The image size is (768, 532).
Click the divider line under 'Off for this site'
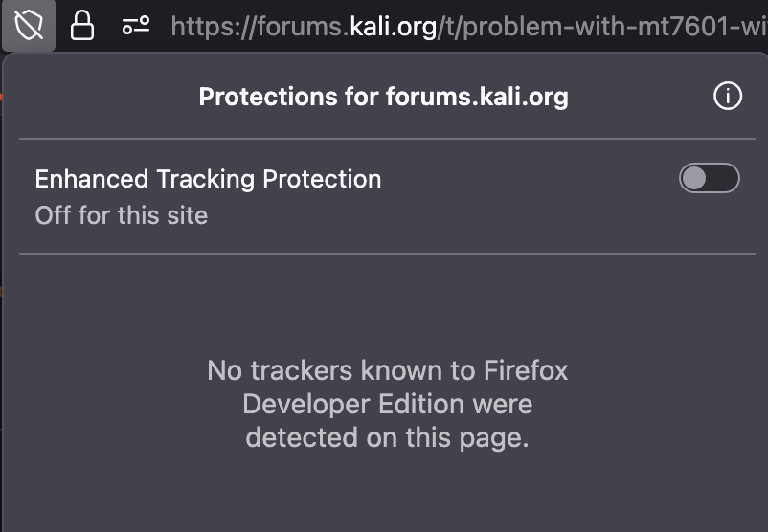click(x=387, y=254)
